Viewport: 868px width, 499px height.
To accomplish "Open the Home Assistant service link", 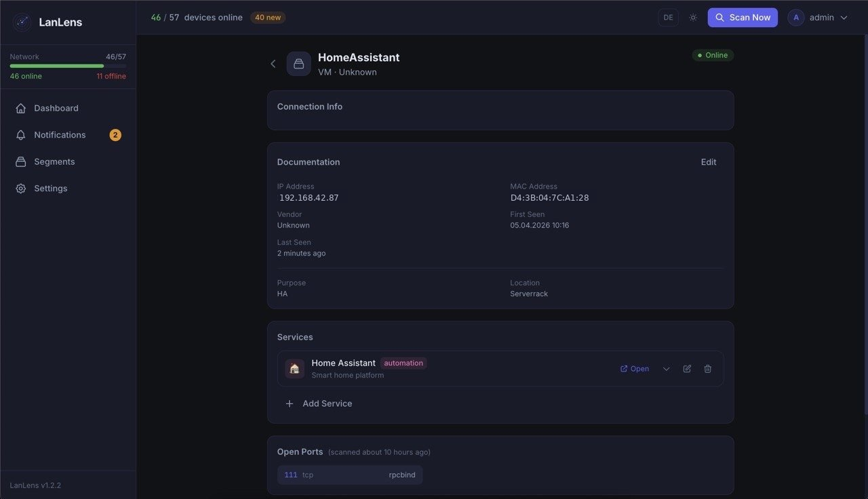I will tap(635, 369).
